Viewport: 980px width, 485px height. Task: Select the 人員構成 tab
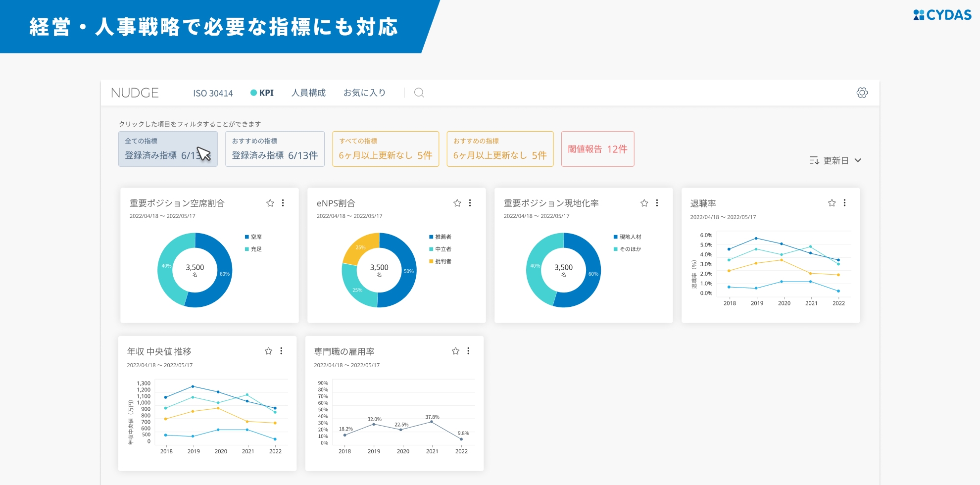point(308,93)
